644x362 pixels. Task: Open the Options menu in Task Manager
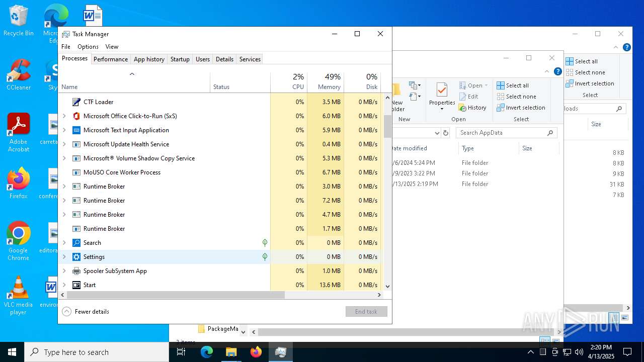click(88, 47)
